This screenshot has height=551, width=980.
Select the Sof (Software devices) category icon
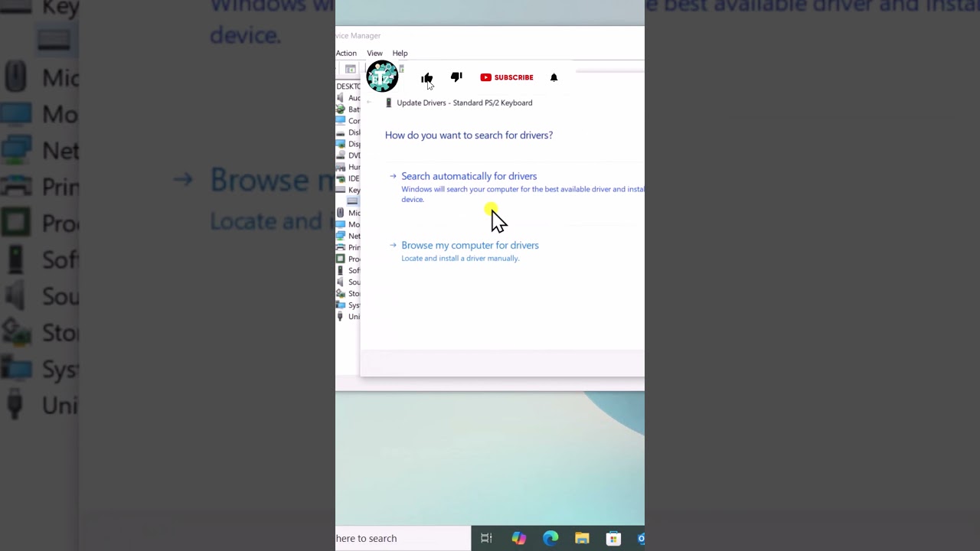[x=340, y=270]
